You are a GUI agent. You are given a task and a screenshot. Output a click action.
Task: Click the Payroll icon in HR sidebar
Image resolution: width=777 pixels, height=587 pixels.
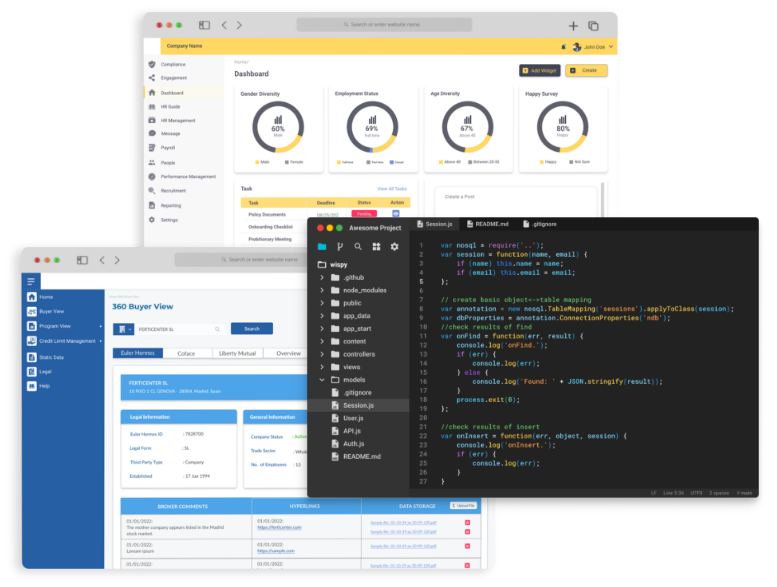(152, 147)
